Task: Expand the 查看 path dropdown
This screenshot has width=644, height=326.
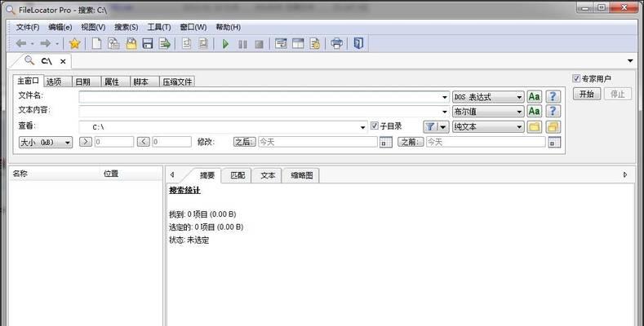Action: [362, 127]
